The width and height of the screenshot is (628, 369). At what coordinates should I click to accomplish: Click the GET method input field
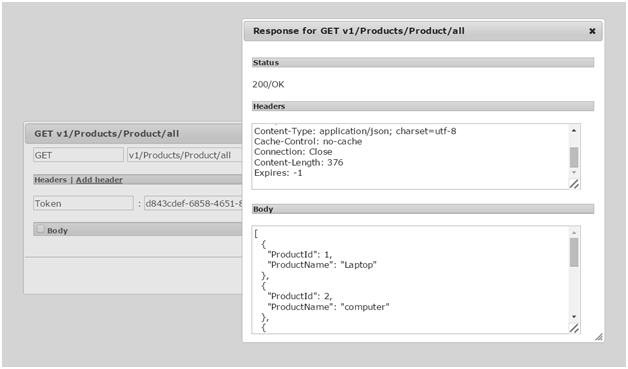[x=78, y=155]
